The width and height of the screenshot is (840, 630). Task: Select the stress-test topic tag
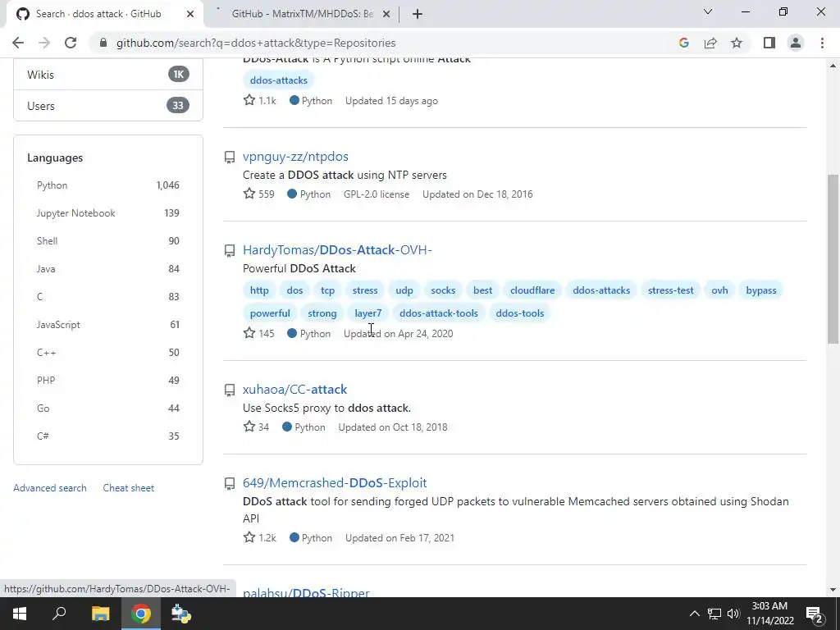(x=670, y=290)
